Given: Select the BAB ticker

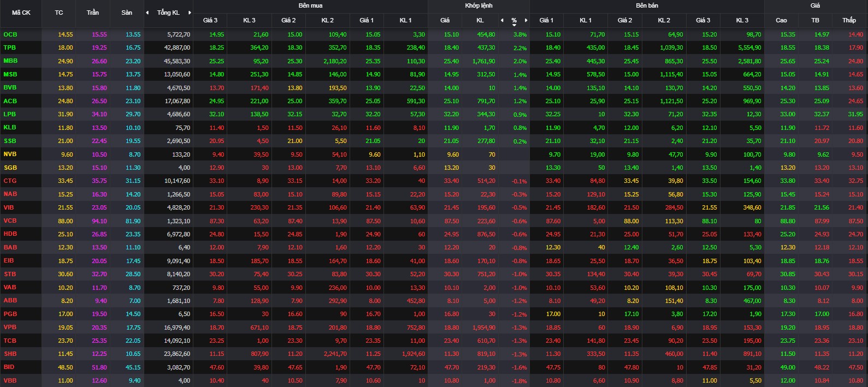Looking at the screenshot, I should 10,247.
